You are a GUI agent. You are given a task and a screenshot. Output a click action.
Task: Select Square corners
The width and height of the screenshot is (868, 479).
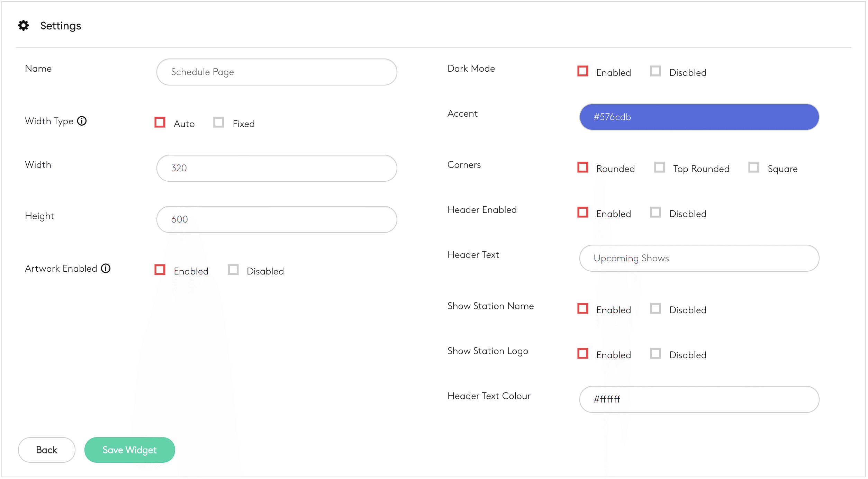754,167
